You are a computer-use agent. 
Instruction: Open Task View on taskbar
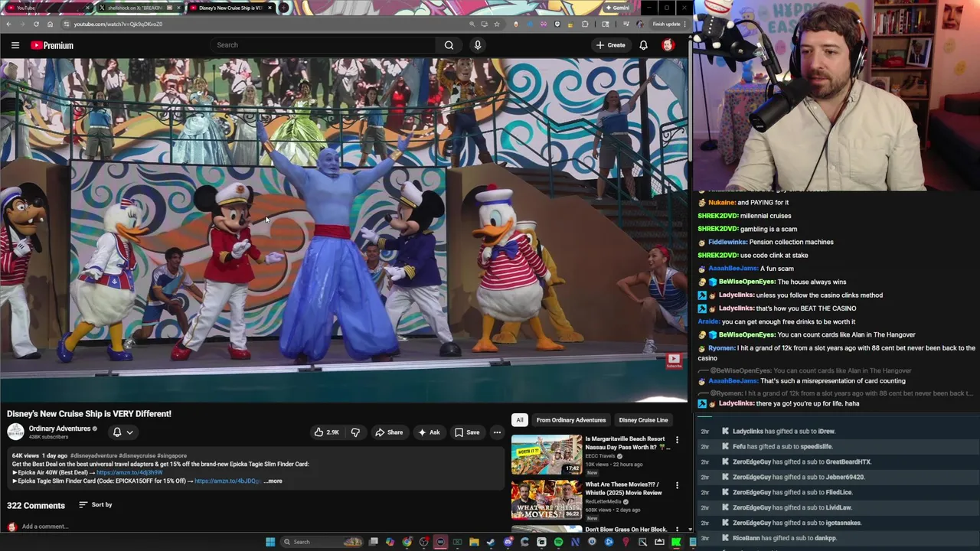(x=373, y=542)
